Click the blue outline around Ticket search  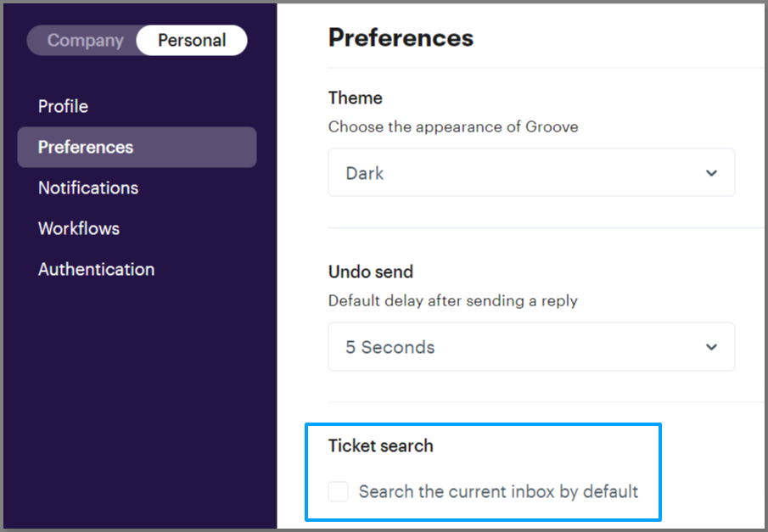tap(483, 426)
